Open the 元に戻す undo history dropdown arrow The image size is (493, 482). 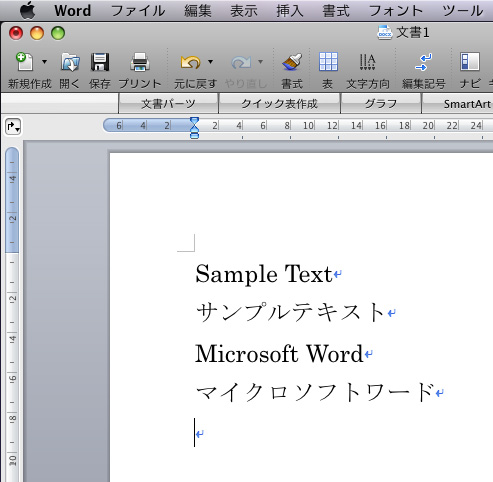[x=210, y=62]
